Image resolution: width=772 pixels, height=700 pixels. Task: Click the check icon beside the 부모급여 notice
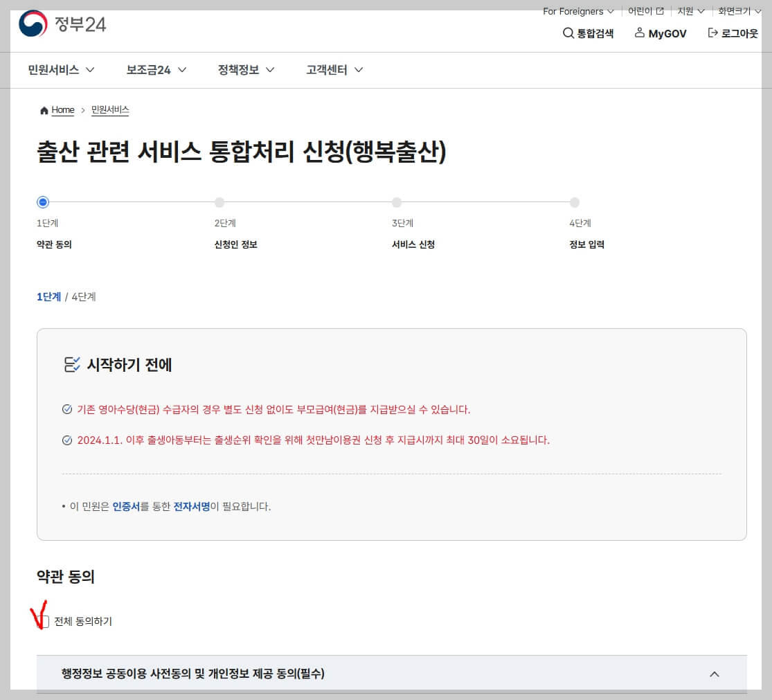(67, 410)
